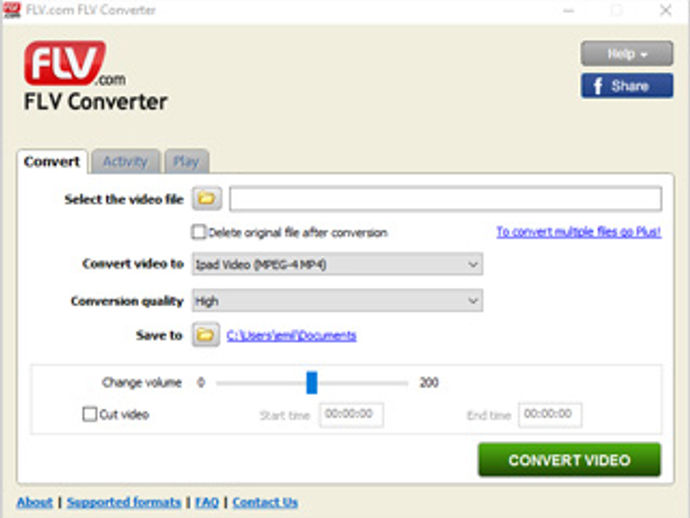This screenshot has height=518, width=690.
Task: Open the About link
Action: pos(35,502)
